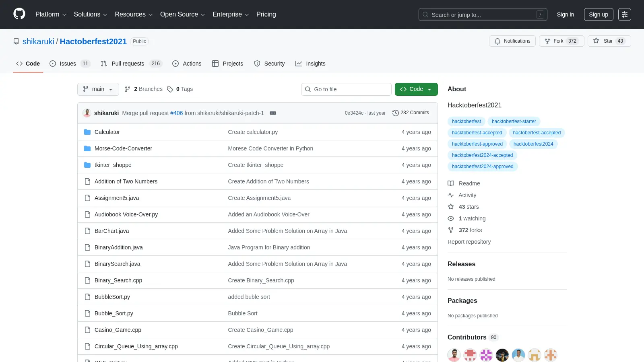644x362 pixels.
Task: Open 'Java Program for Binary addition' commit
Action: pyautogui.click(x=269, y=247)
